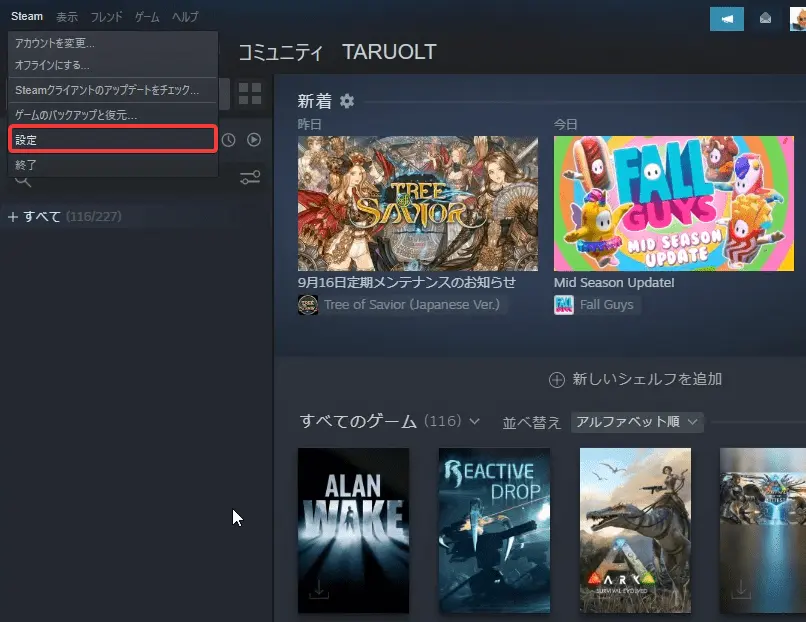Open the envelope inbox icon
This screenshot has height=622, width=806.
click(765, 19)
